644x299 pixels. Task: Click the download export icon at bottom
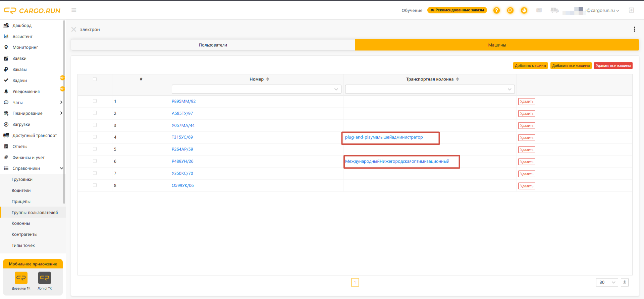[x=625, y=283]
